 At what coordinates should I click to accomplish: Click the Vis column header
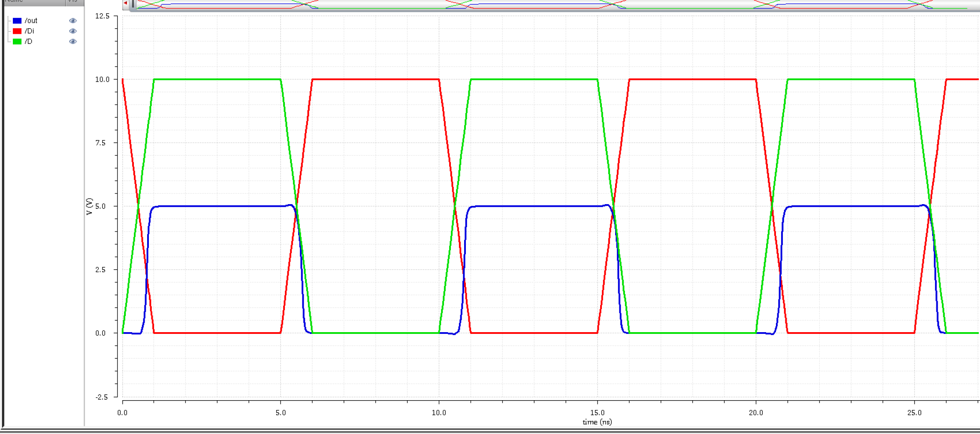click(x=74, y=2)
